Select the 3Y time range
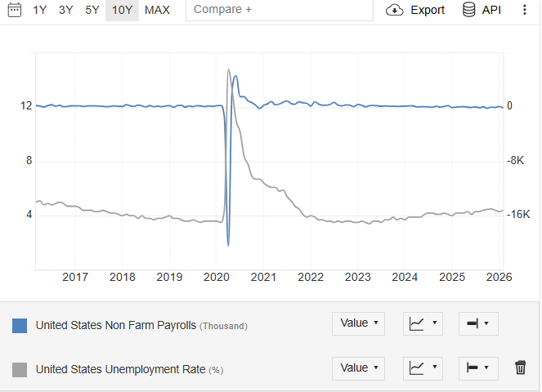 66,10
